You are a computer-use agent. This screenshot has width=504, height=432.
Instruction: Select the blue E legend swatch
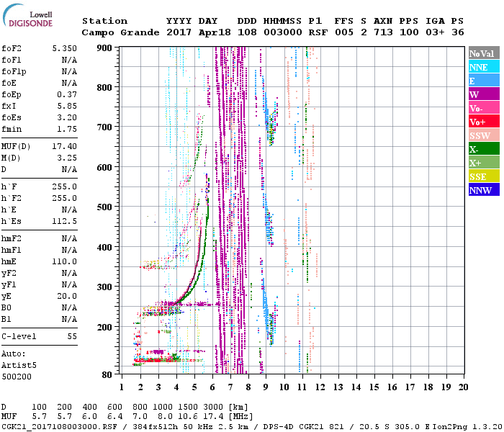click(x=484, y=81)
